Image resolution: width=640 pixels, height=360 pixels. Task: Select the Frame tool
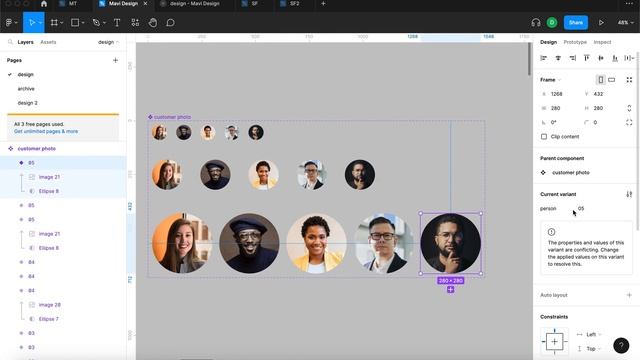pyautogui.click(x=54, y=22)
